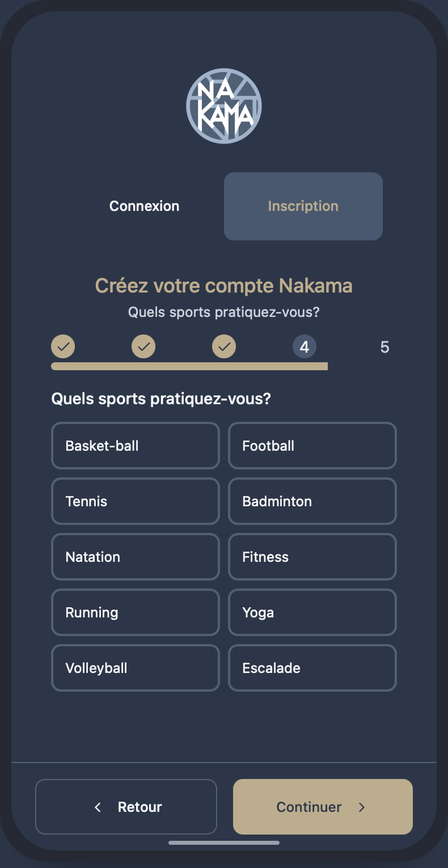Click the first completed step checkmark
This screenshot has width=448, height=868.
pyautogui.click(x=63, y=346)
